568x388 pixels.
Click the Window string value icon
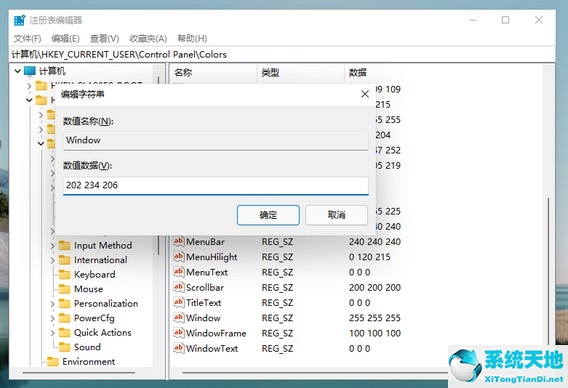pos(179,317)
